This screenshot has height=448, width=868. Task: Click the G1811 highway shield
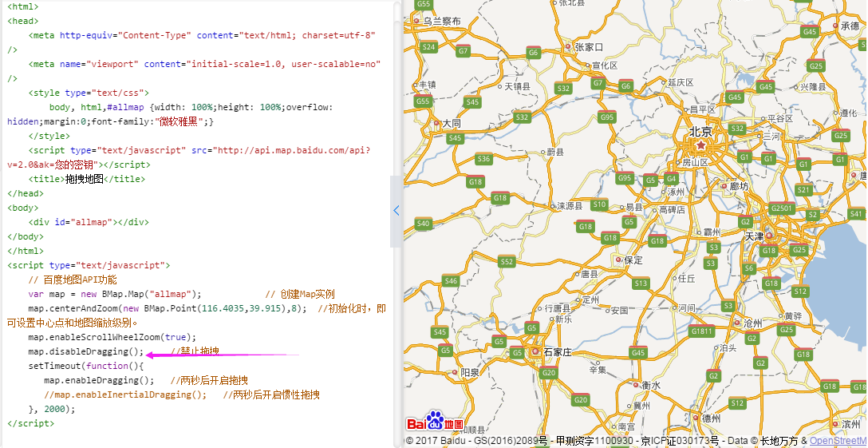(702, 331)
